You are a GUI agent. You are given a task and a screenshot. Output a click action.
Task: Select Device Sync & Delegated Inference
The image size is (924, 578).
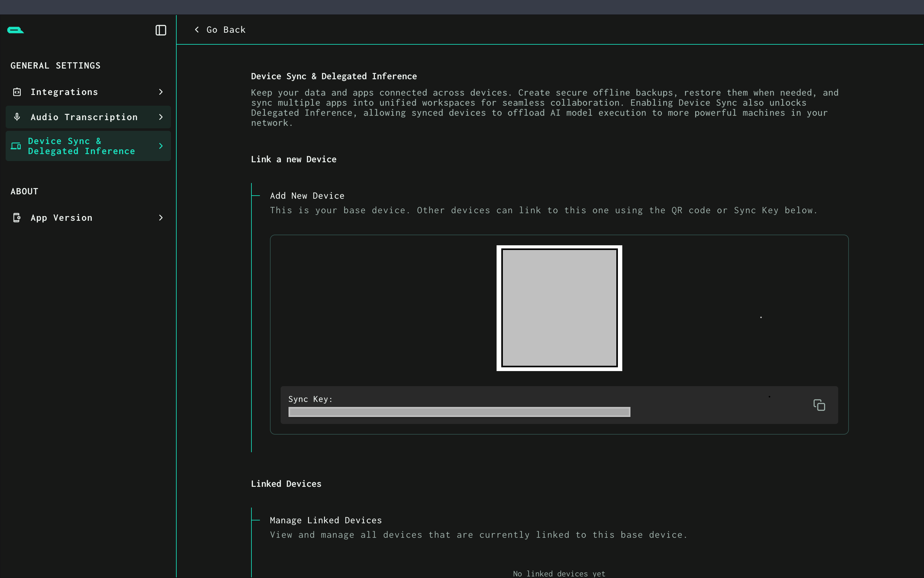coord(81,146)
